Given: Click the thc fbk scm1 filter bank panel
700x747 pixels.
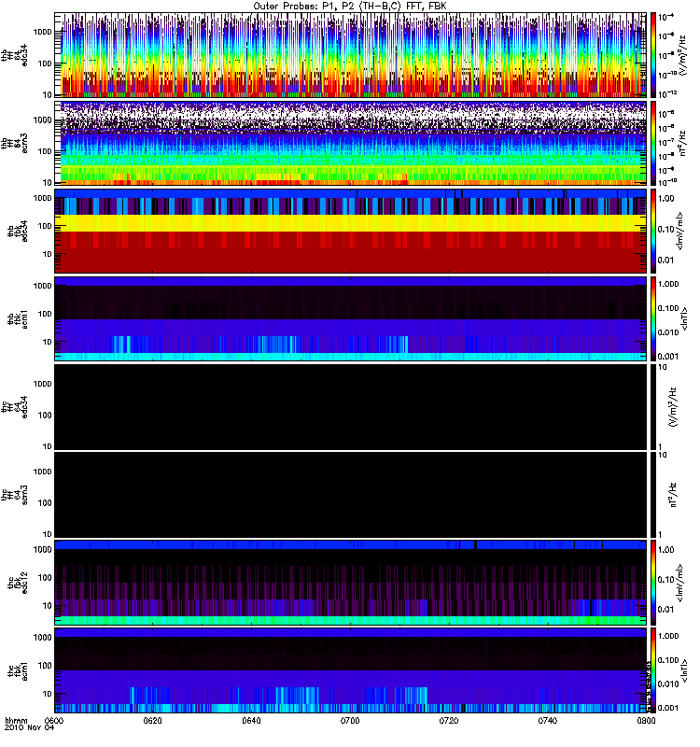Looking at the screenshot, I should (351, 670).
